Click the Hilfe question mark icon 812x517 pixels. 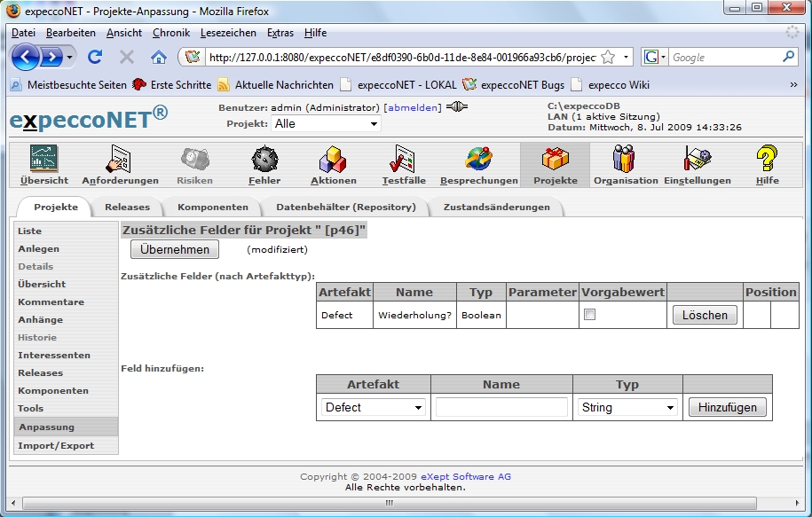767,160
